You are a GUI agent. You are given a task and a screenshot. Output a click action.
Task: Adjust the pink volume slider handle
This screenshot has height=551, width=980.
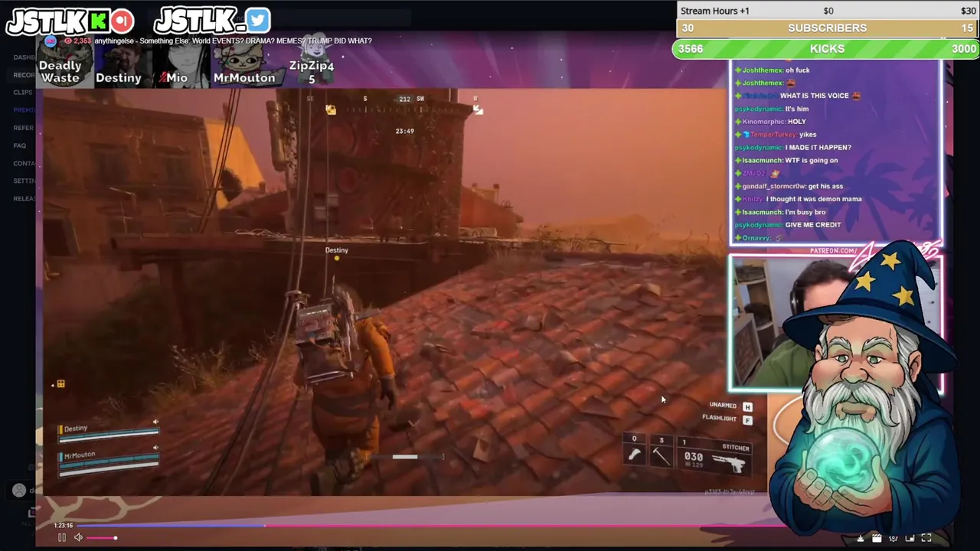coord(116,538)
